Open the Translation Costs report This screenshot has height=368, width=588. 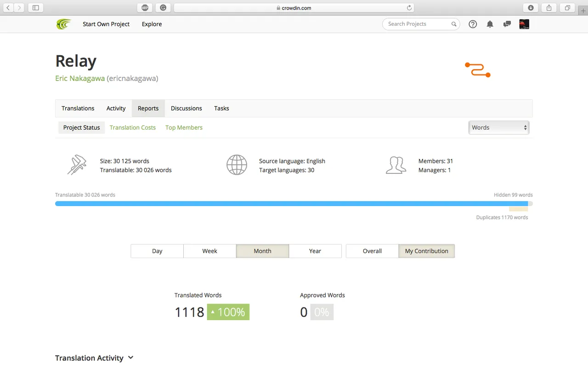pyautogui.click(x=133, y=127)
